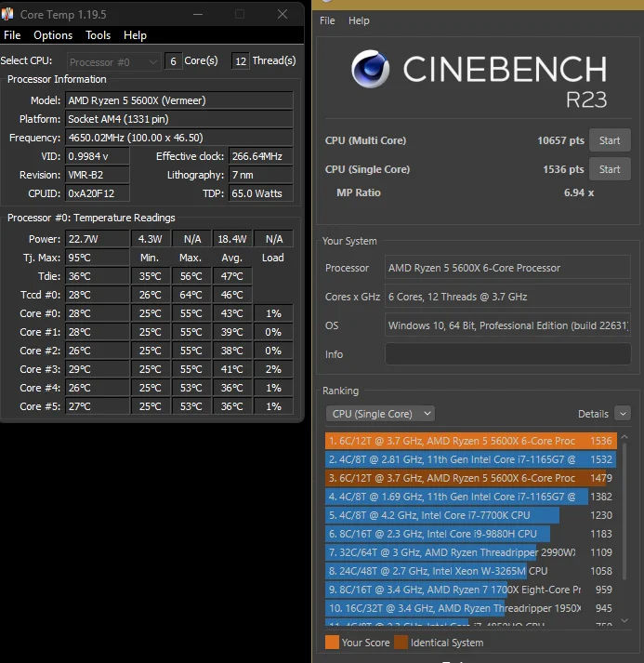The width and height of the screenshot is (644, 663).
Task: Click the brown Identical System legend swatch
Action: tap(401, 642)
